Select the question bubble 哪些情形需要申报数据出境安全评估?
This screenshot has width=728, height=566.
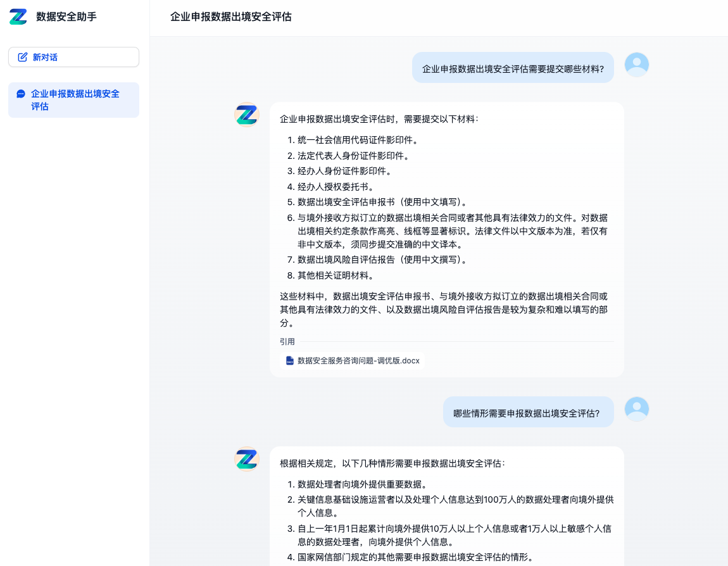[529, 412]
